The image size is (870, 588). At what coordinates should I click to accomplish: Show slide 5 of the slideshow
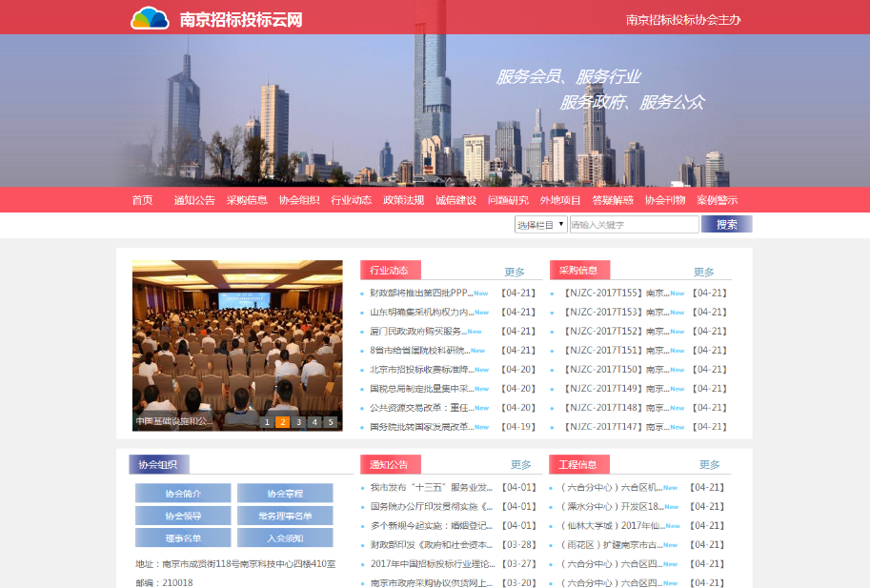[x=331, y=422]
